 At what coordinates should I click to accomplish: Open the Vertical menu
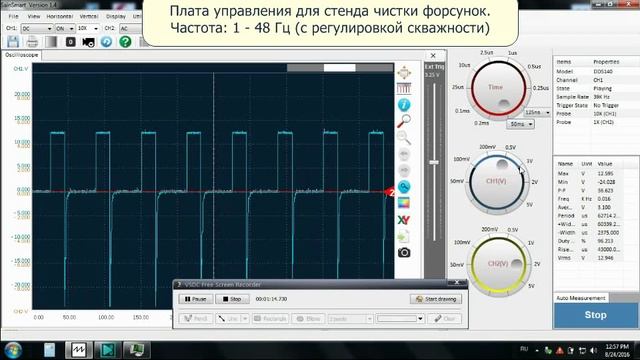[89, 16]
